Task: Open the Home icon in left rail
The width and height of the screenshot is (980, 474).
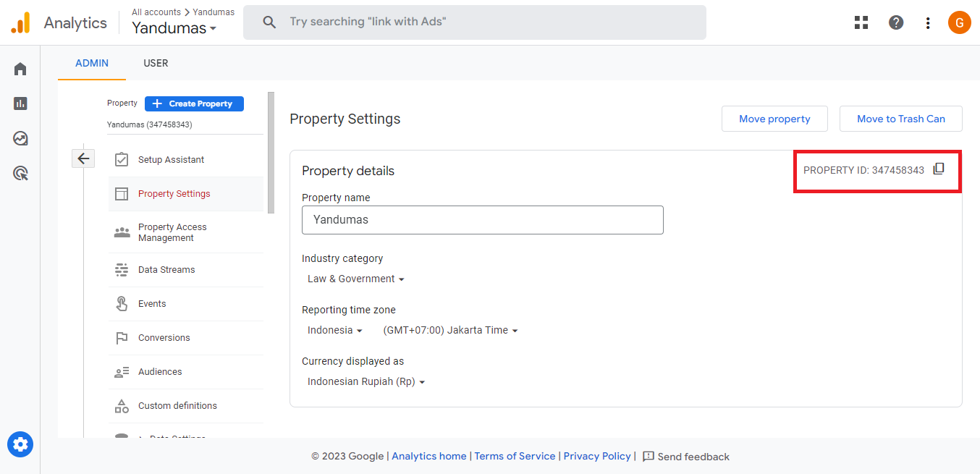Action: 20,69
